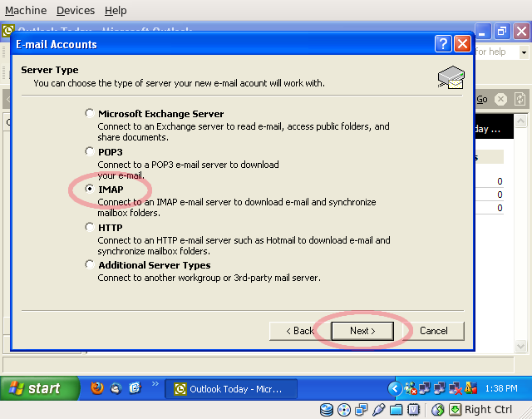532x419 pixels.
Task: Close the E-mail Accounts dialog with X
Action: tap(462, 44)
